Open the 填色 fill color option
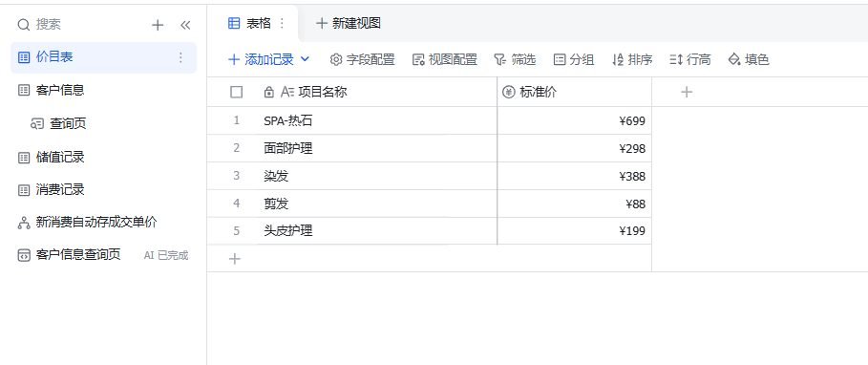The height and width of the screenshot is (365, 868). tap(749, 60)
